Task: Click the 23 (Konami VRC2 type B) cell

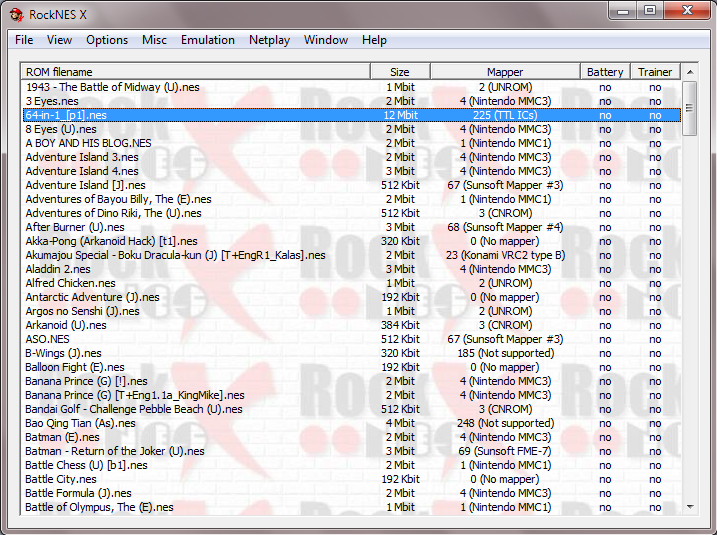Action: [x=505, y=255]
